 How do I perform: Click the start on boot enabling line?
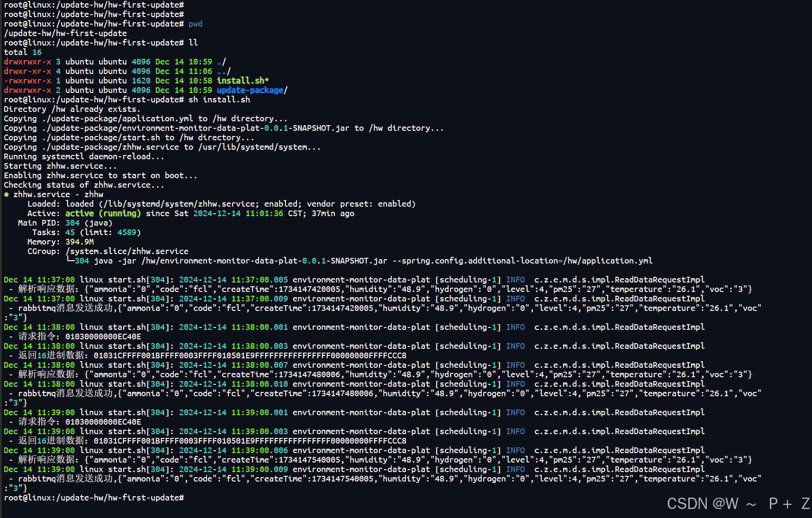point(99,175)
